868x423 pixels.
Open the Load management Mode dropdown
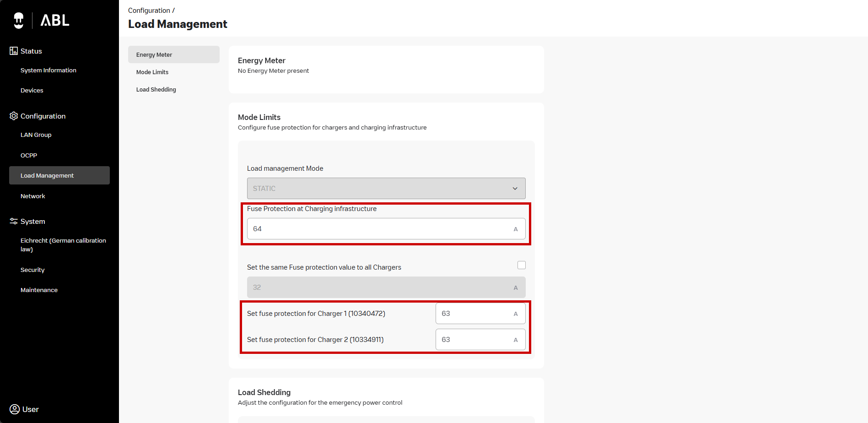386,188
